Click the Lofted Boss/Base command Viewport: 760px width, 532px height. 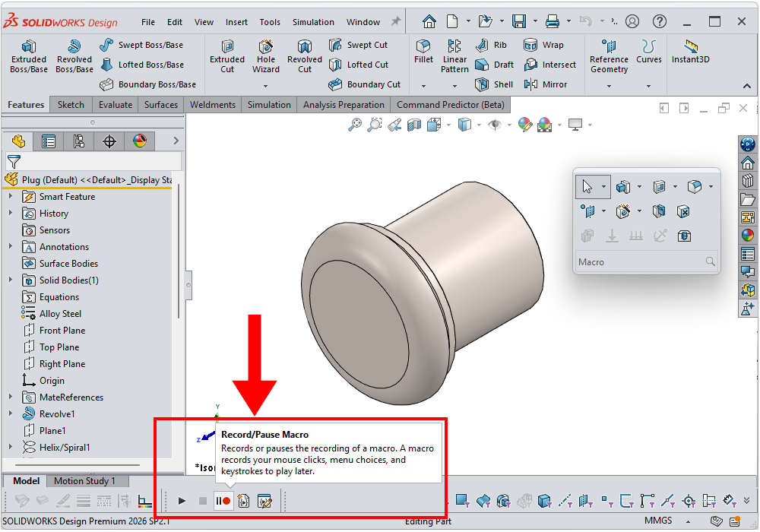coord(141,65)
